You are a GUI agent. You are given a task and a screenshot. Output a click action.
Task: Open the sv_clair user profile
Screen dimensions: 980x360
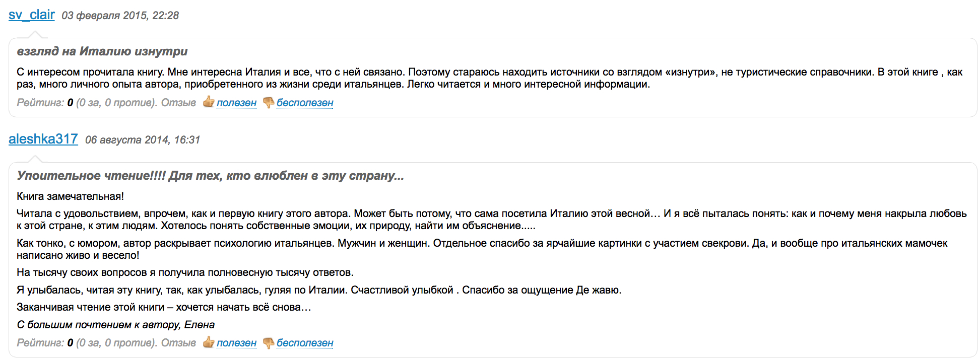tap(32, 15)
